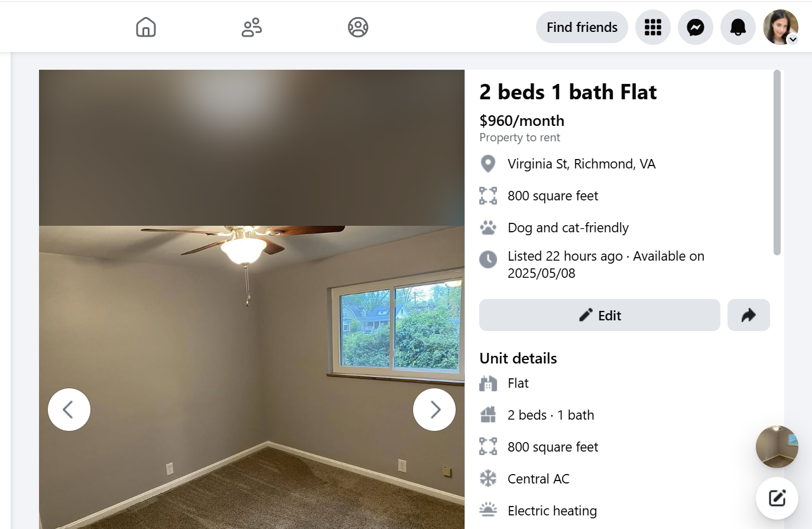Viewport: 812px width, 529px height.
Task: Open account menu via profile picture arrow
Action: [793, 40]
